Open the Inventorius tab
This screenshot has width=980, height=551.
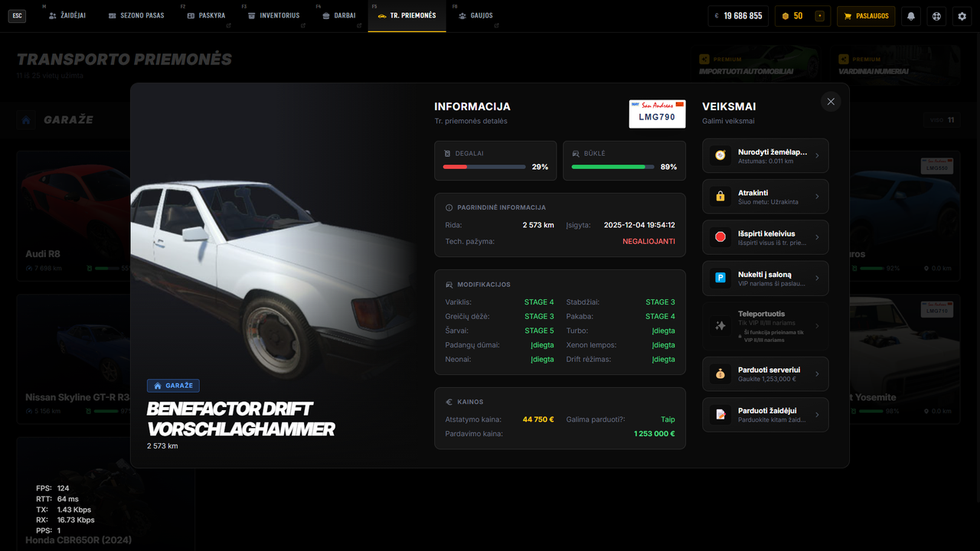pyautogui.click(x=273, y=16)
